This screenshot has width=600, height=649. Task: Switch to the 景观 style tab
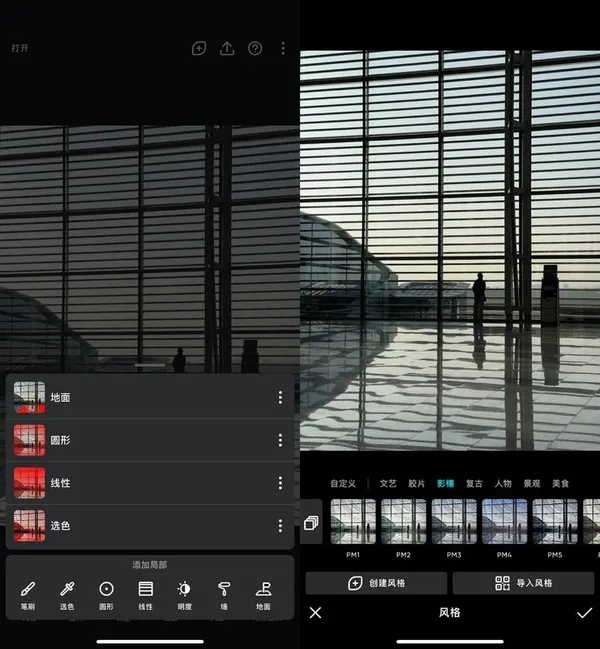(532, 483)
